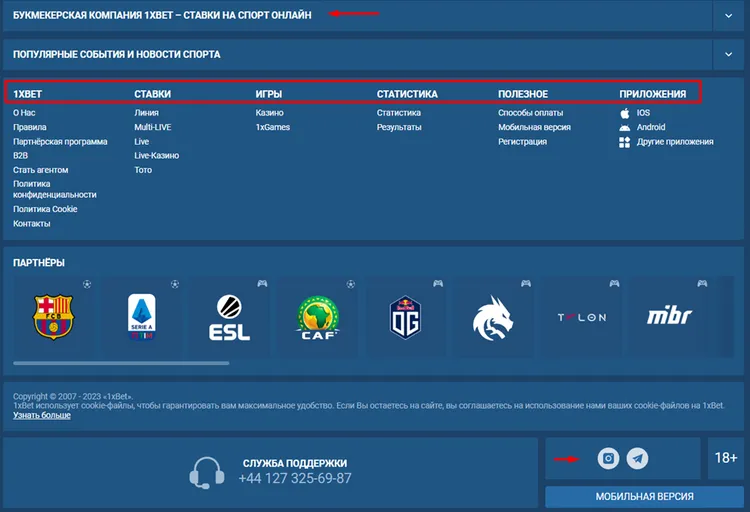Open the Политика Cookie link
This screenshot has width=750, height=512.
pos(45,209)
